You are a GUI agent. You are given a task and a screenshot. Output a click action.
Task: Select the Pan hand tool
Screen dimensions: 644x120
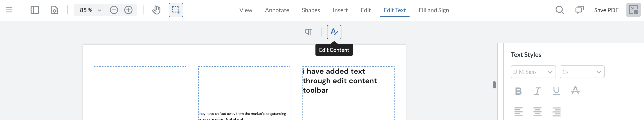(x=157, y=10)
